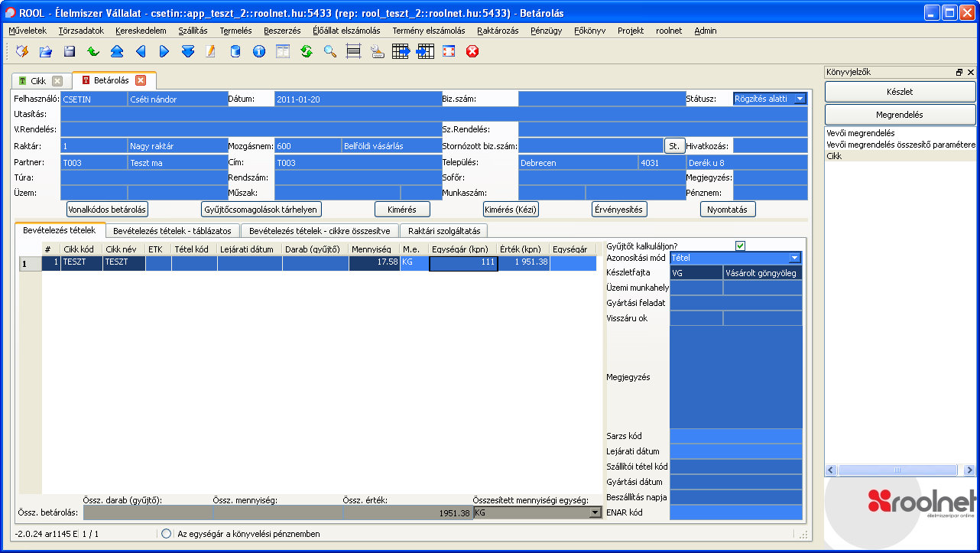
Task: Click the red X cancel toolbar icon
Action: [x=472, y=51]
